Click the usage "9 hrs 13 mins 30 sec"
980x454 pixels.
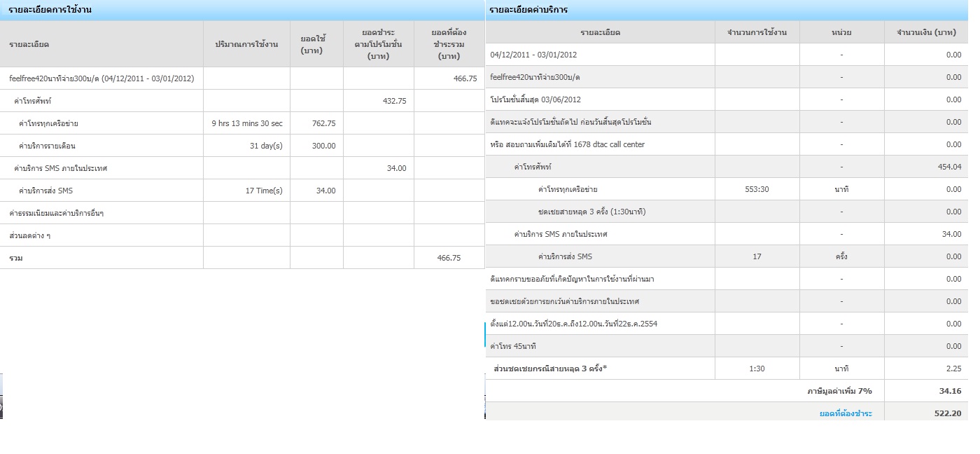[247, 123]
